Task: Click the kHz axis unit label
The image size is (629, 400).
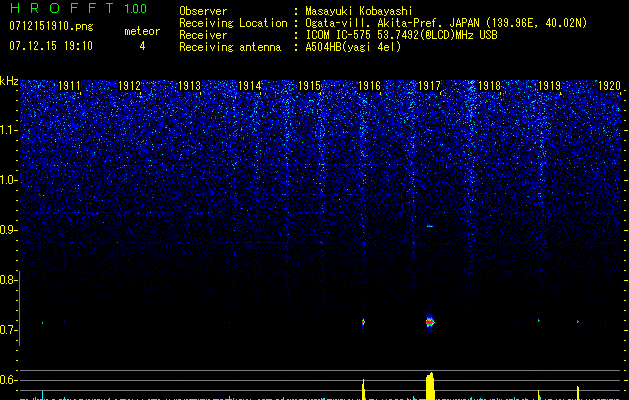Action: pos(9,81)
